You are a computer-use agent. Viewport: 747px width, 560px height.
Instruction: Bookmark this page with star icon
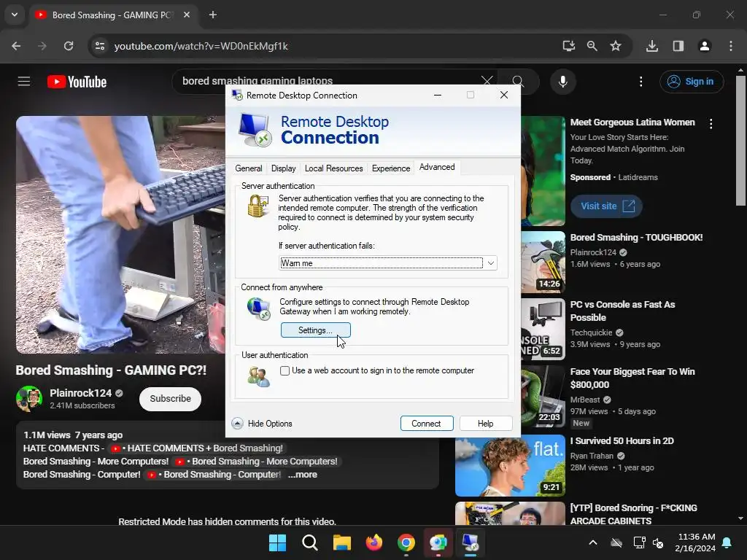click(616, 46)
